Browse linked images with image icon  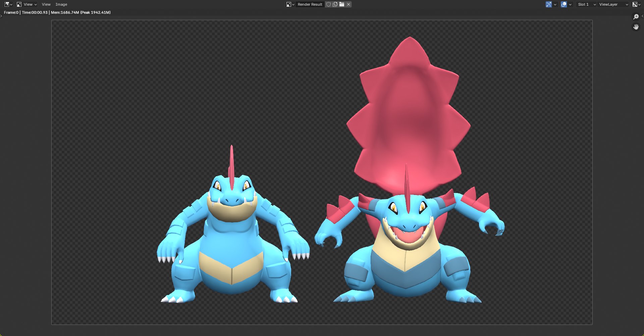coord(290,4)
